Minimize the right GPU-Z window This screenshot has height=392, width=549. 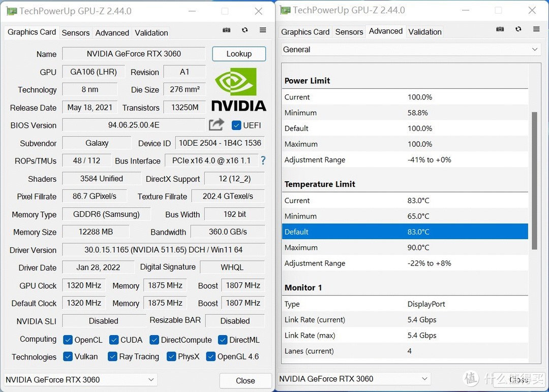click(465, 10)
